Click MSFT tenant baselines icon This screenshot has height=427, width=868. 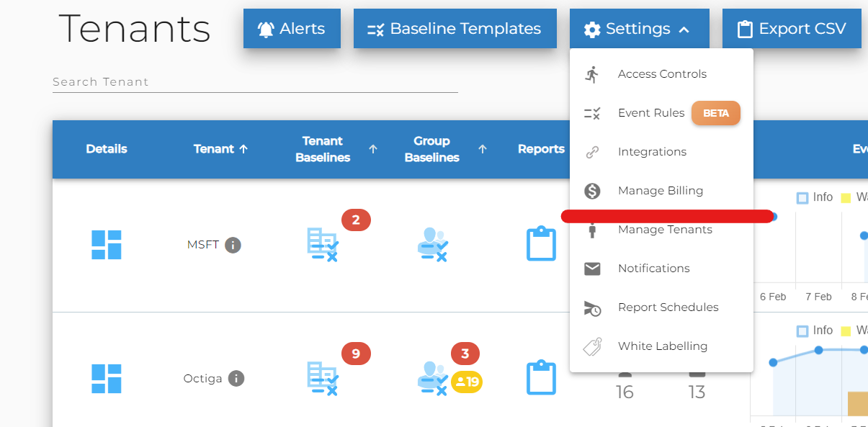(x=322, y=244)
